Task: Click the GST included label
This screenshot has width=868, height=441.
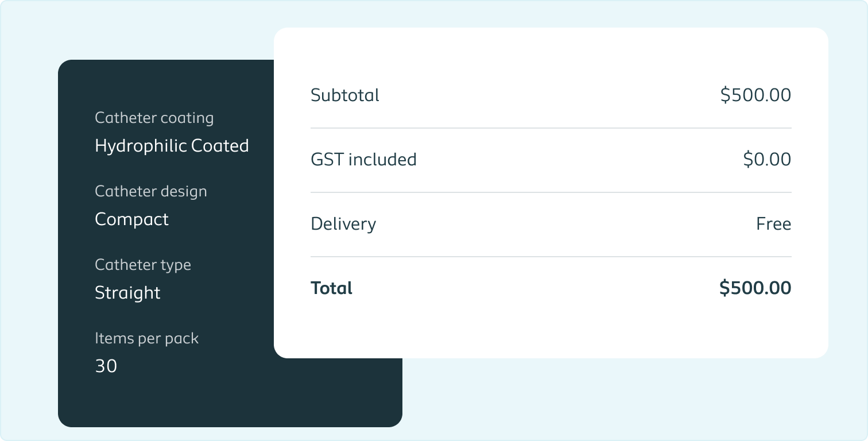Action: [x=363, y=160]
